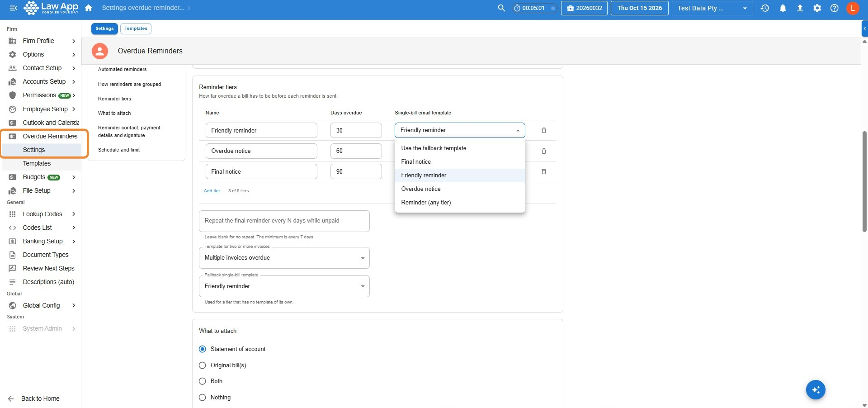Screen dimensions: 868x408
Task: Click the repeat final reminder days field
Action: 284,221
